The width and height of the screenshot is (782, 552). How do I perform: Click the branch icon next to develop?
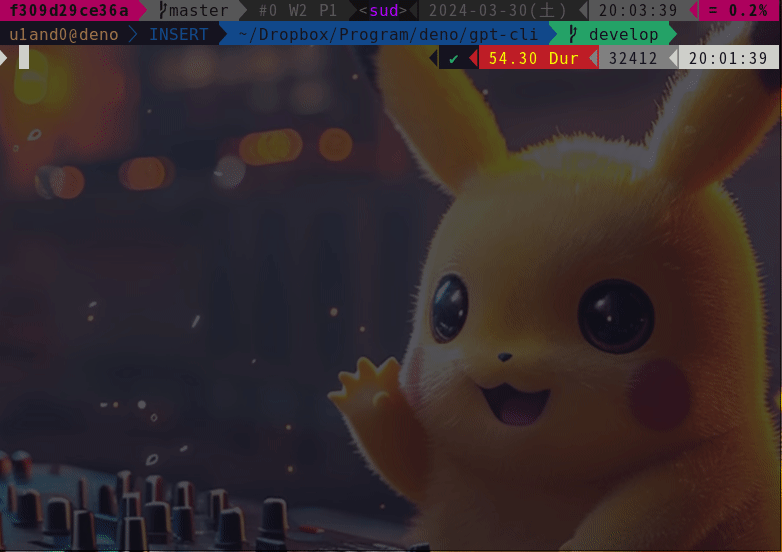(573, 34)
